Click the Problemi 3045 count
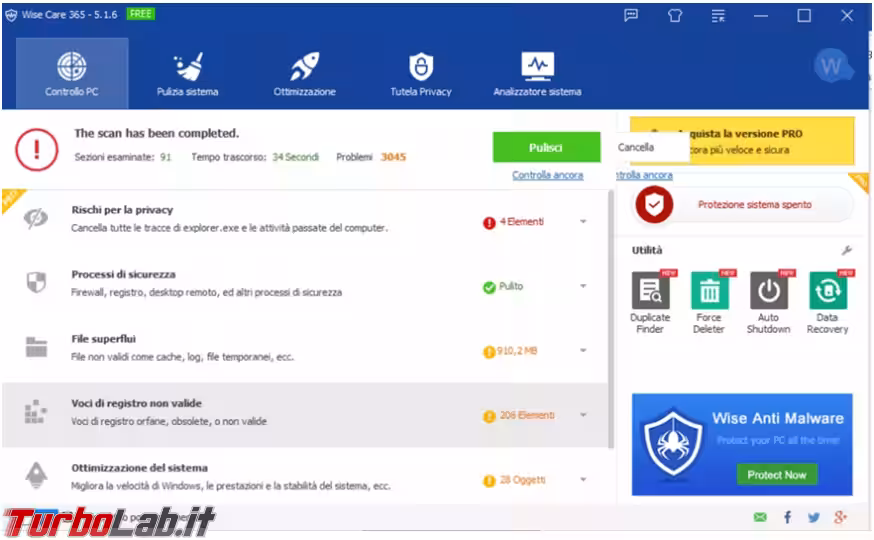Image resolution: width=874 pixels, height=540 pixels. (x=371, y=157)
